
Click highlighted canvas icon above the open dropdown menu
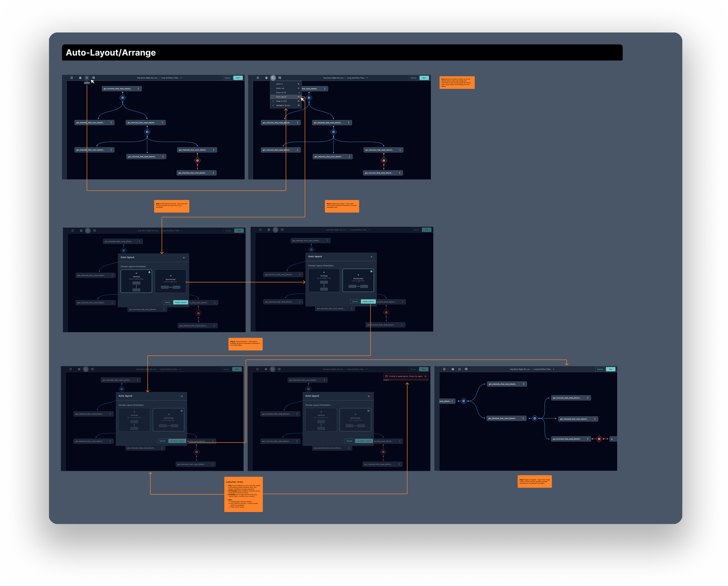[x=273, y=78]
